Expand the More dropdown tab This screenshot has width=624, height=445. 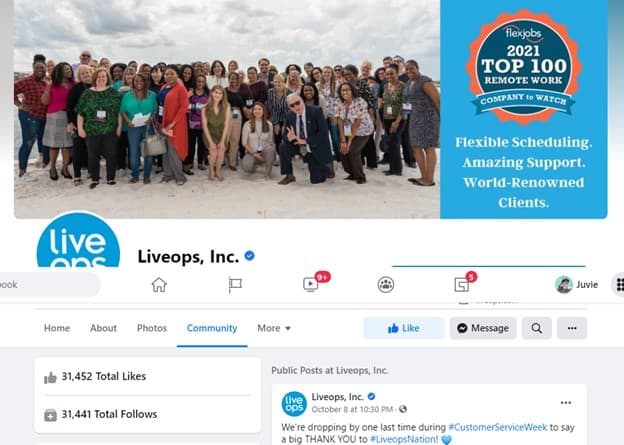click(274, 328)
